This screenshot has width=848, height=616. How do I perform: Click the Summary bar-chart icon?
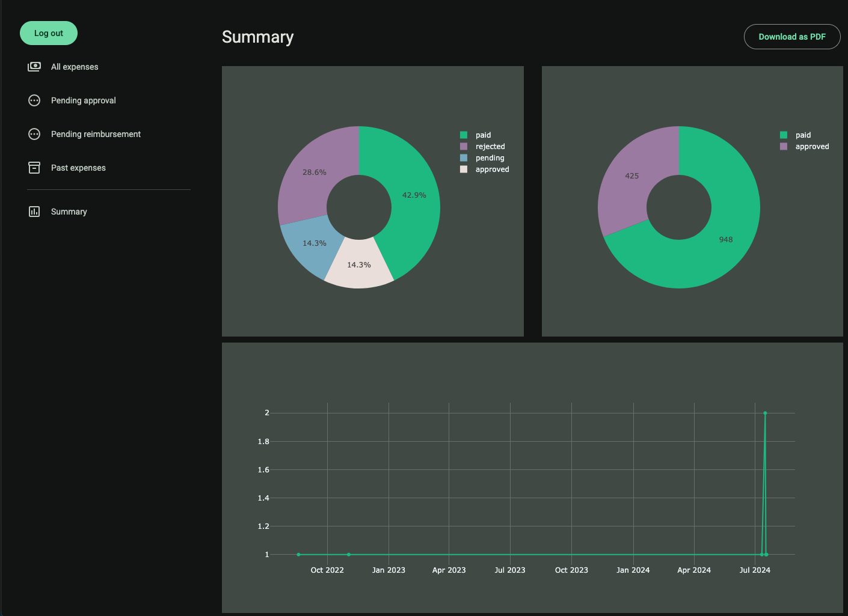pos(34,211)
